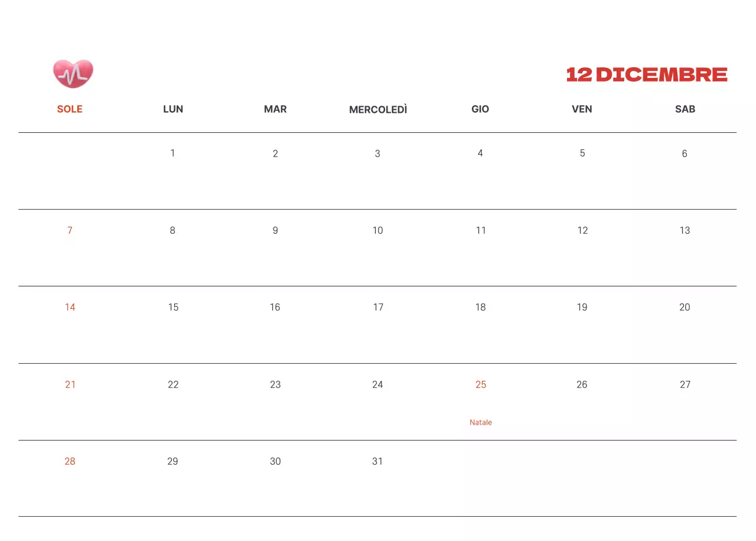Click the SAB weekday header

point(685,109)
